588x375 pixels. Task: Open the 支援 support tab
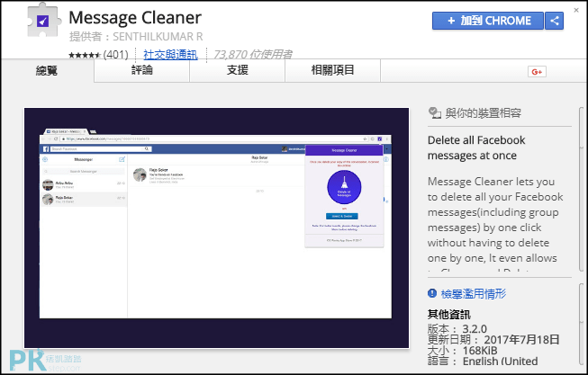[x=238, y=70]
